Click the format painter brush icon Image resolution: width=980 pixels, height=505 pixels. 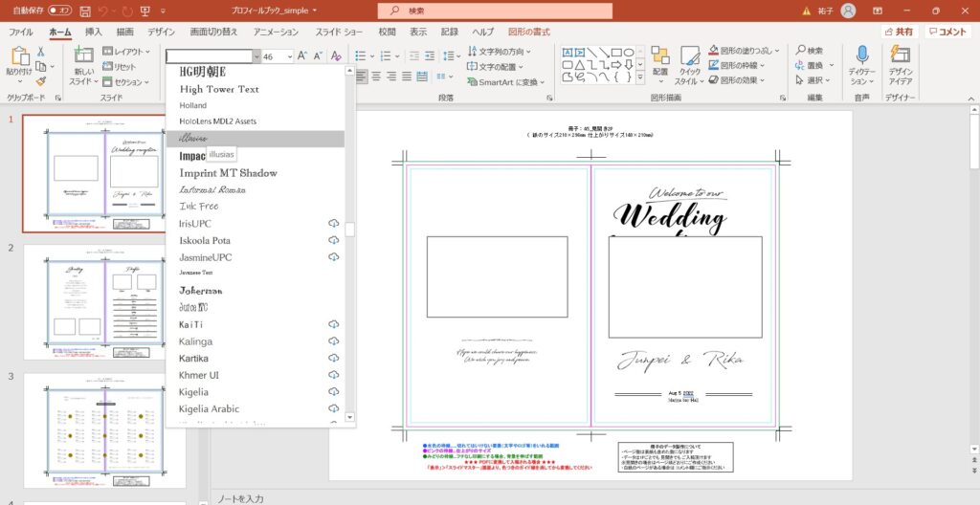click(x=41, y=81)
